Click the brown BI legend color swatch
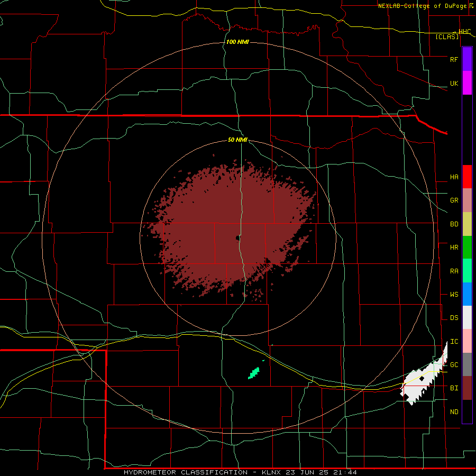Viewport: 476px width, 476px height. (x=467, y=388)
